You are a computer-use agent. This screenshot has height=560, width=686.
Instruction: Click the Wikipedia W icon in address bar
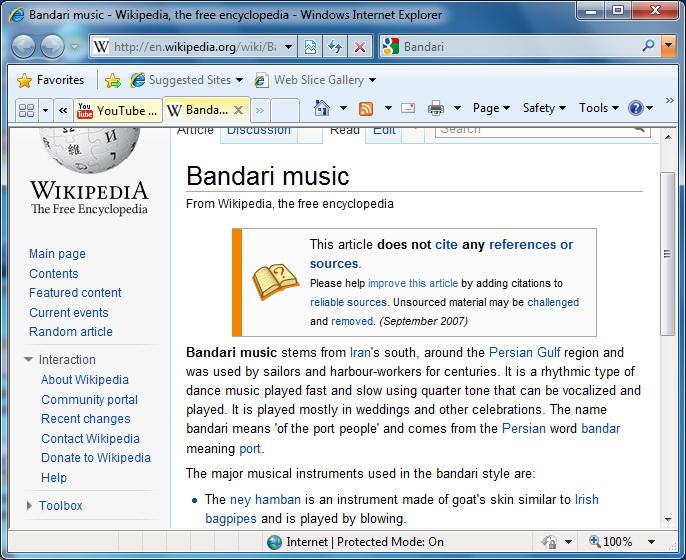[101, 46]
